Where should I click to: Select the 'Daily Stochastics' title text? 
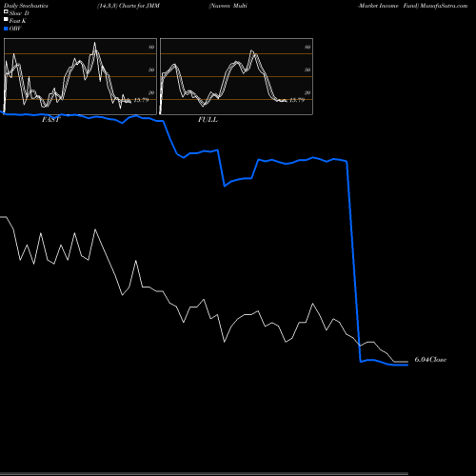point(26,6)
